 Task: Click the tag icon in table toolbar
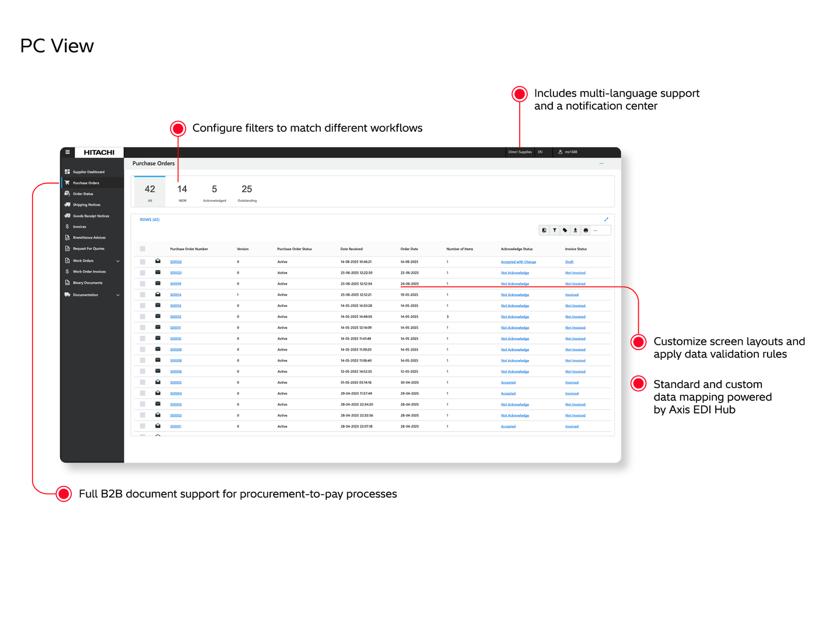pos(565,230)
